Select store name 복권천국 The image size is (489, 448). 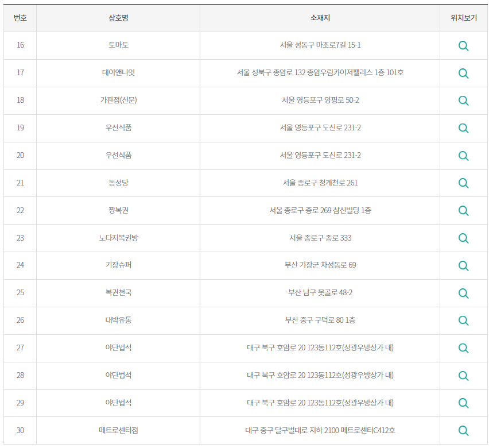[118, 292]
